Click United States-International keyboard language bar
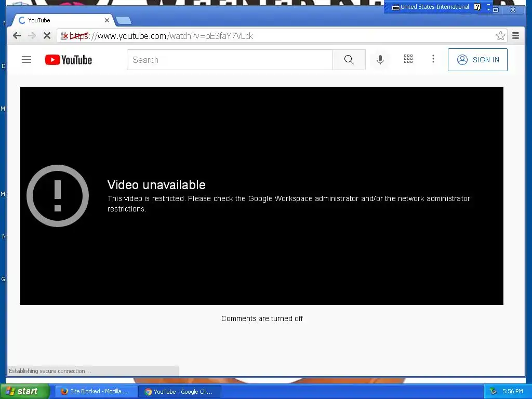This screenshot has height=399, width=532. pos(430,7)
